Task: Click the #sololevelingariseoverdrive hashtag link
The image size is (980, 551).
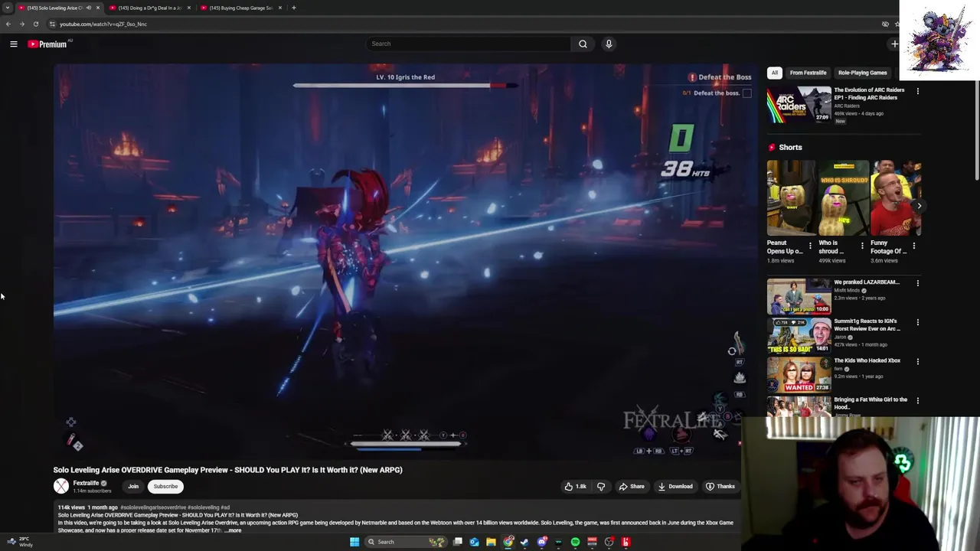Action: click(x=153, y=507)
